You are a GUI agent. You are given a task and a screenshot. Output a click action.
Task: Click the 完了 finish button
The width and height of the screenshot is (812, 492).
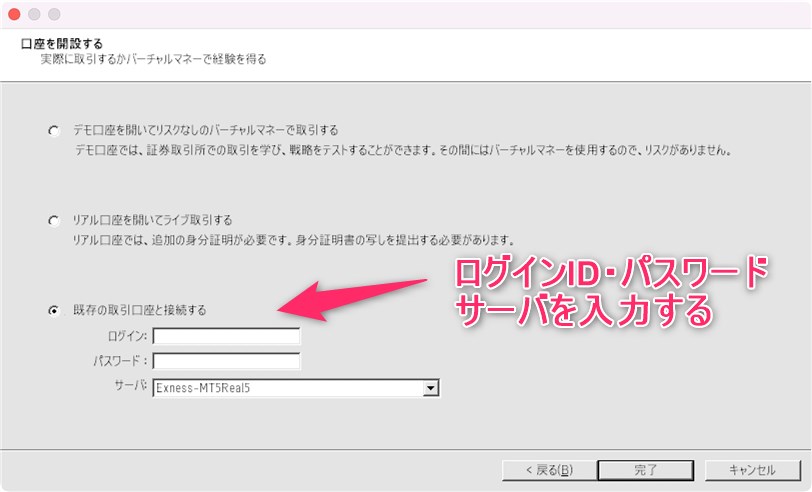pos(646,470)
